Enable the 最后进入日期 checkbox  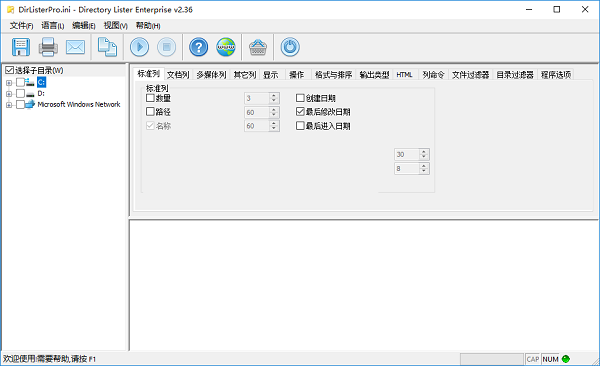click(300, 126)
